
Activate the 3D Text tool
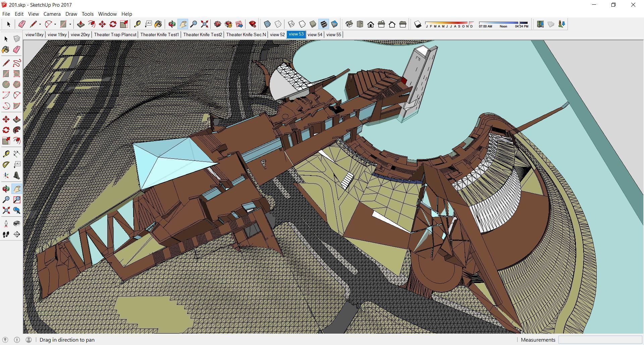coord(17,176)
